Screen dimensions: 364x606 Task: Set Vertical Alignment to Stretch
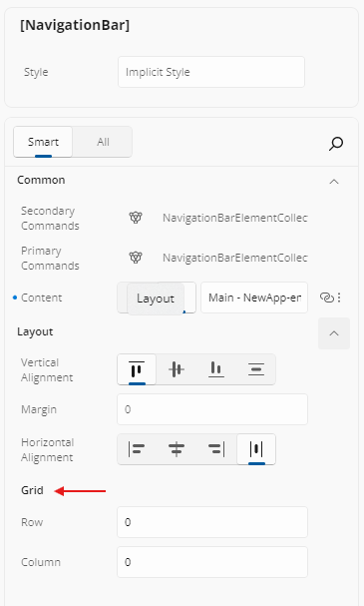click(x=256, y=369)
